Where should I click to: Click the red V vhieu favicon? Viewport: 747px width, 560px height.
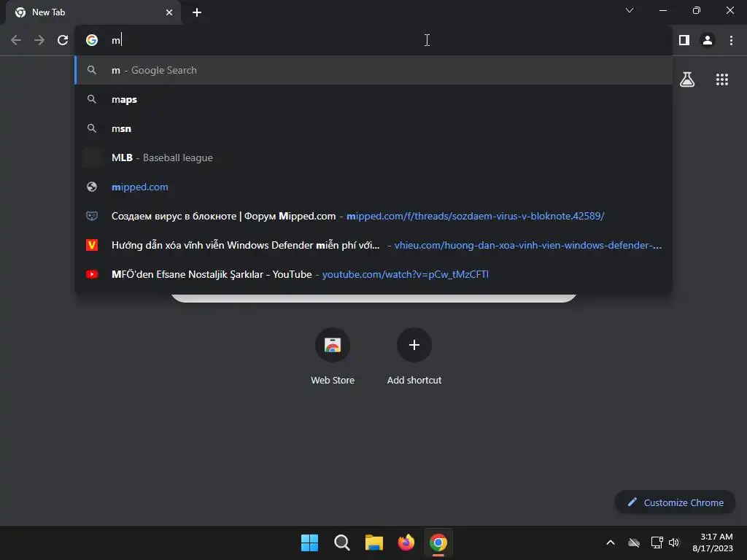pos(92,245)
